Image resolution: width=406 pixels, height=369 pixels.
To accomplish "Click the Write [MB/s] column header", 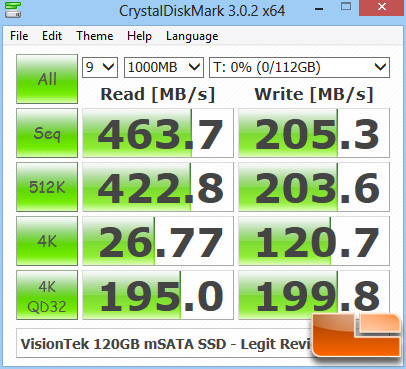I will pyautogui.click(x=314, y=94).
